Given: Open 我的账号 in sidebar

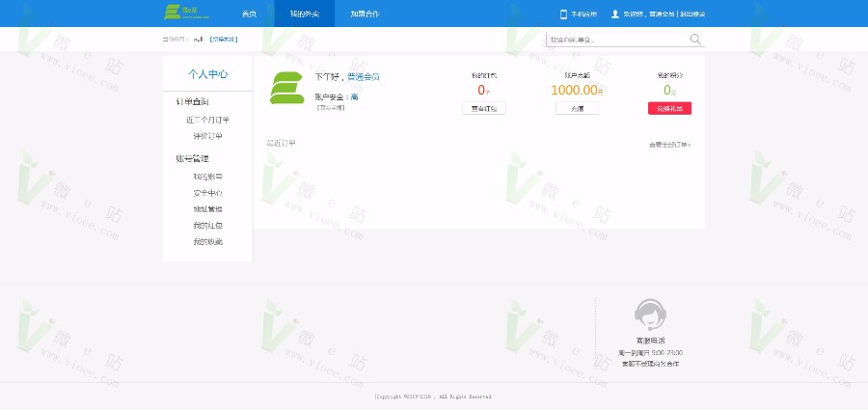Looking at the screenshot, I should (207, 177).
